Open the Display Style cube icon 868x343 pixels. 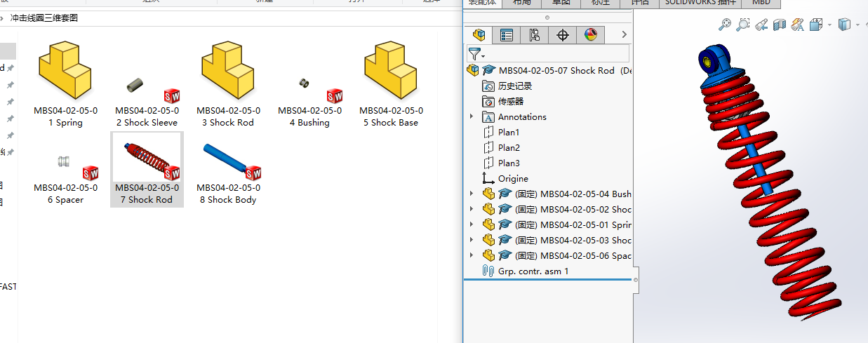click(x=844, y=25)
